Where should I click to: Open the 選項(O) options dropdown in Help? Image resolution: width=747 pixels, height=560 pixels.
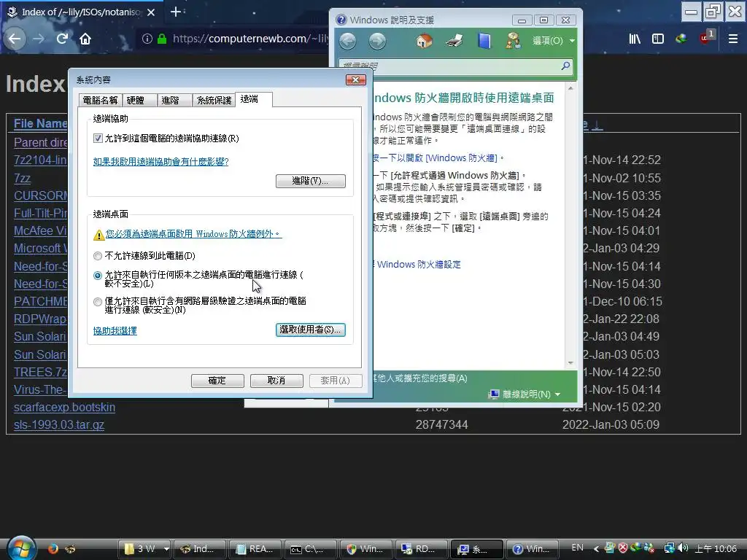[554, 41]
